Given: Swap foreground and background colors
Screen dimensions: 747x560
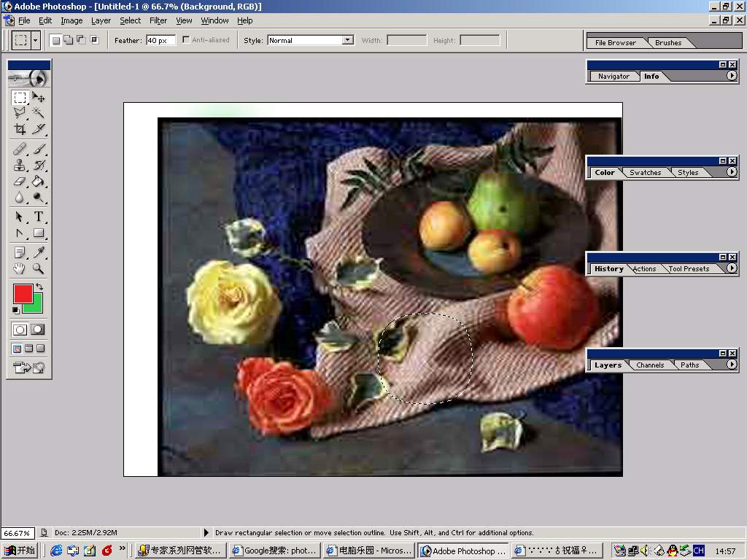Looking at the screenshot, I should click(39, 287).
